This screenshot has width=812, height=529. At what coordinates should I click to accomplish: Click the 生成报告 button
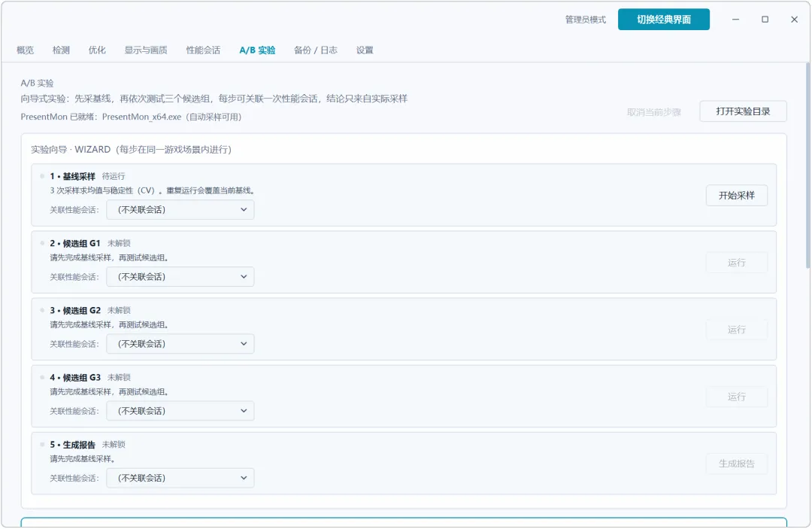point(736,464)
